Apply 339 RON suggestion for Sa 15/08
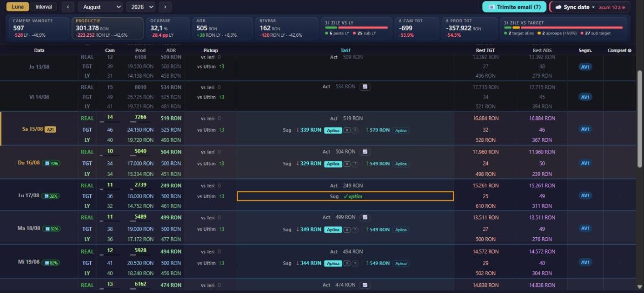The image size is (644, 293). tap(333, 131)
